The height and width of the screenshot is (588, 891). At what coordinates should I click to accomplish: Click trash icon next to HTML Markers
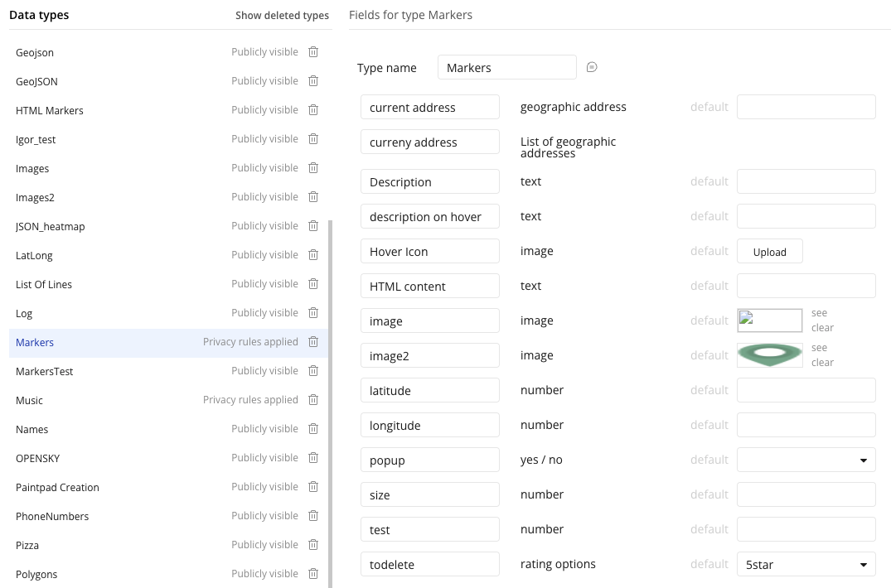[313, 110]
